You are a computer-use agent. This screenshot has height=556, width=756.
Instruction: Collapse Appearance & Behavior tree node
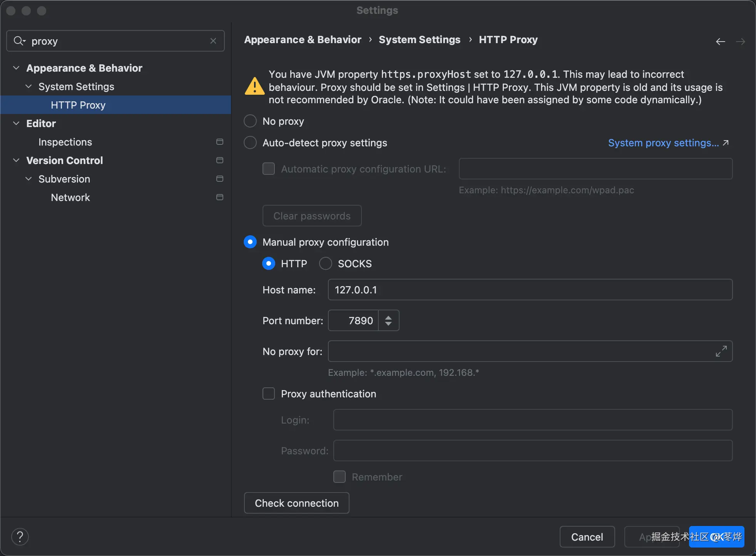pyautogui.click(x=16, y=68)
